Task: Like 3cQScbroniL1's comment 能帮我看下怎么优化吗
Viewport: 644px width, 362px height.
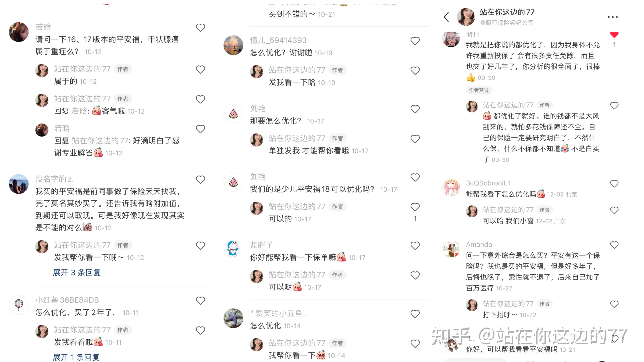Action: click(614, 184)
